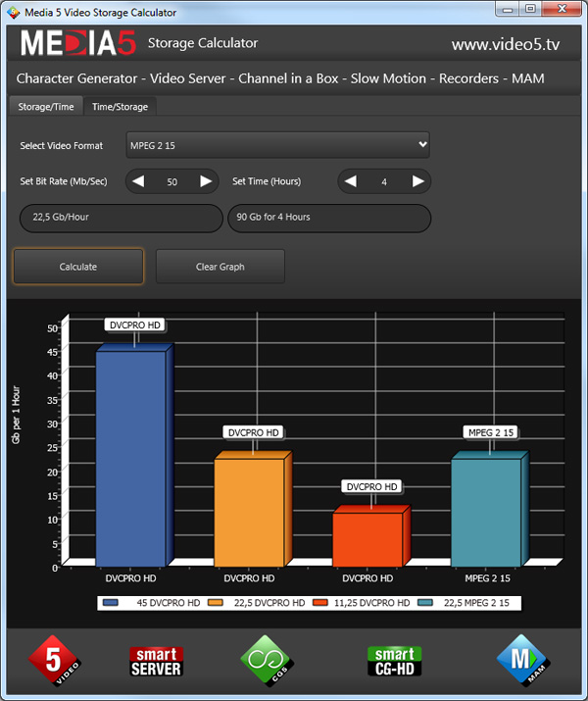This screenshot has width=588, height=701.
Task: Click the DVCPRO HD label above red bar
Action: click(371, 486)
